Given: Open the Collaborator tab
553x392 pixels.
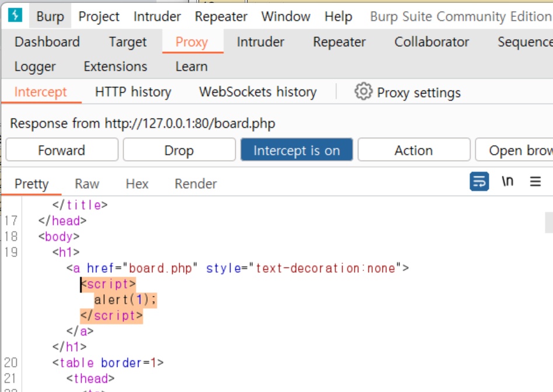Looking at the screenshot, I should [x=432, y=42].
